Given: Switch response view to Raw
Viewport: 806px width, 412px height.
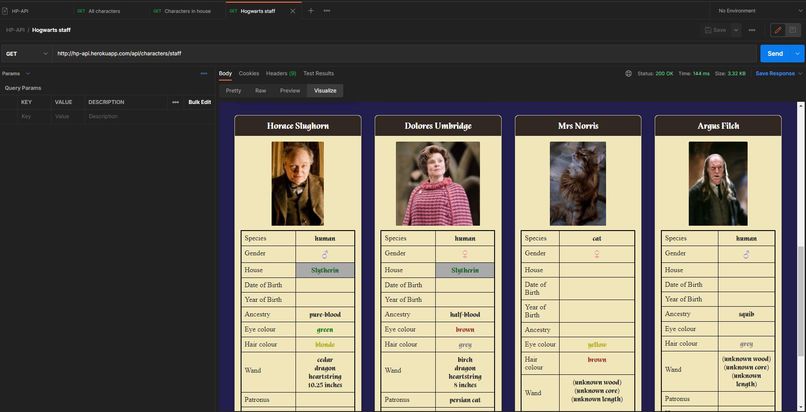Looking at the screenshot, I should 261,90.
